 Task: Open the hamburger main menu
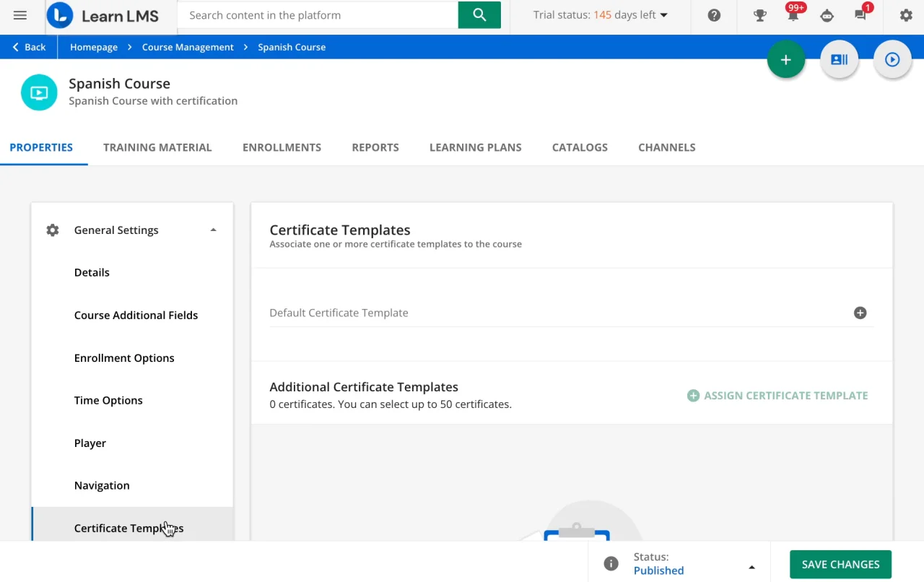click(x=20, y=15)
